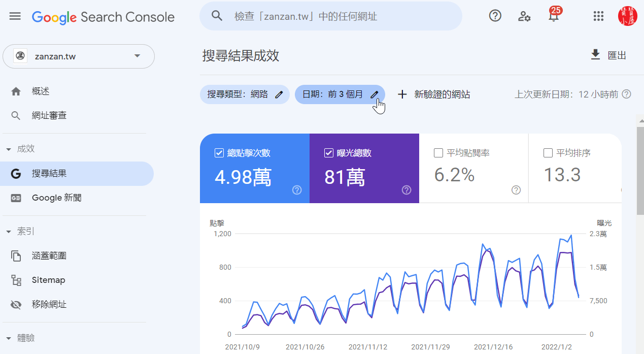The height and width of the screenshot is (354, 644).
Task: Click the 搜尋結果成效 page heading
Action: [241, 56]
